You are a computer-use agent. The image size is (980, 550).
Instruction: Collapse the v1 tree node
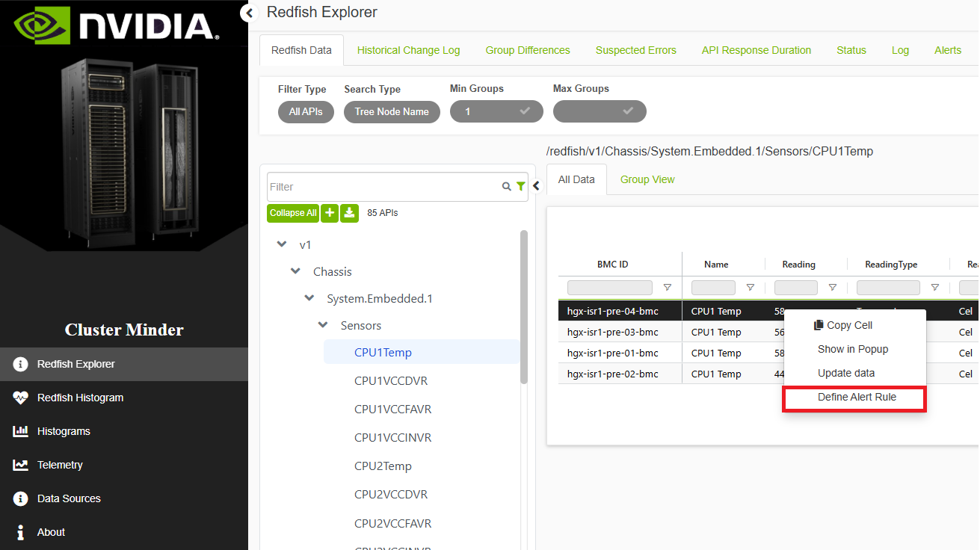282,244
